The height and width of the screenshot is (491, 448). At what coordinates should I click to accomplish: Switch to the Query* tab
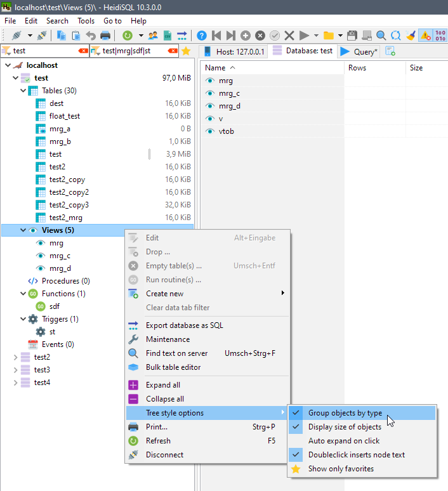coord(359,51)
